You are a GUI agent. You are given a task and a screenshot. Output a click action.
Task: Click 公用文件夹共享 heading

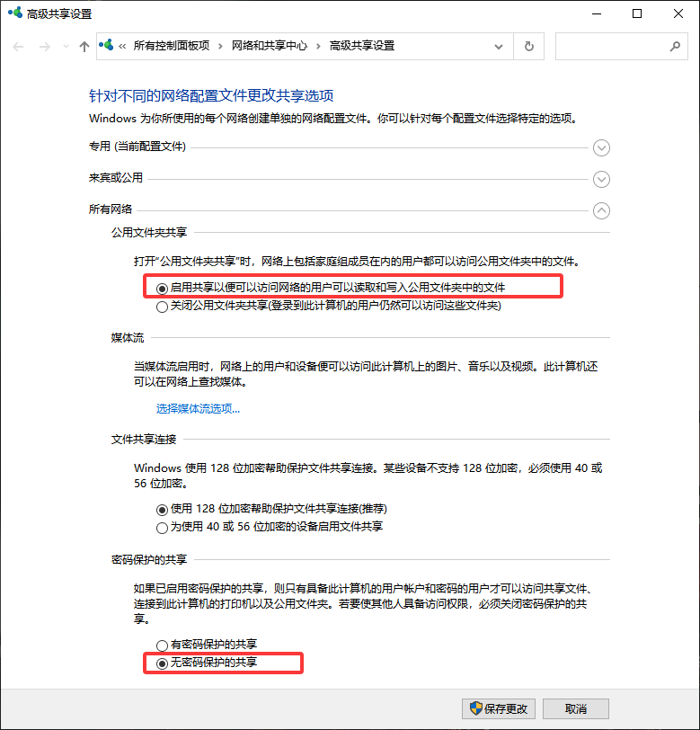click(x=149, y=232)
